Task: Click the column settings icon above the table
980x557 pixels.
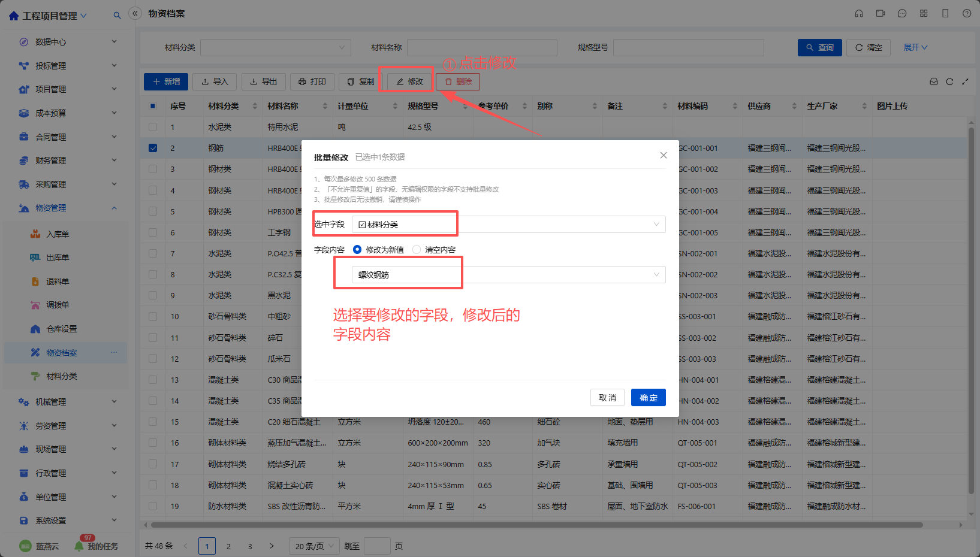Action: point(934,81)
